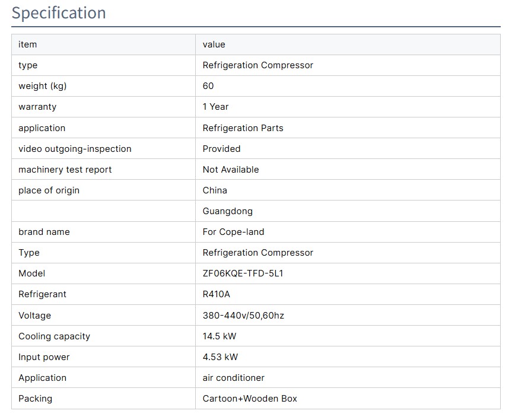The height and width of the screenshot is (420, 512).
Task: Select the 'Not Available' test report value
Action: click(231, 170)
